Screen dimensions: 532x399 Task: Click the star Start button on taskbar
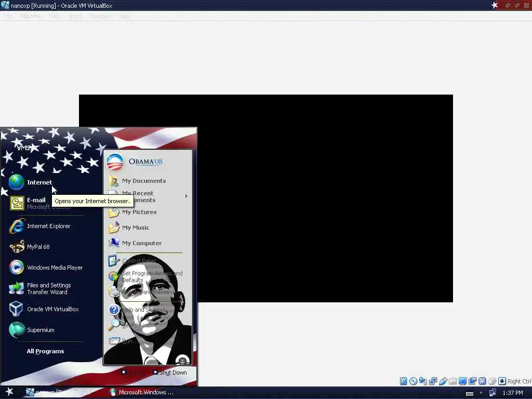pyautogui.click(x=9, y=392)
